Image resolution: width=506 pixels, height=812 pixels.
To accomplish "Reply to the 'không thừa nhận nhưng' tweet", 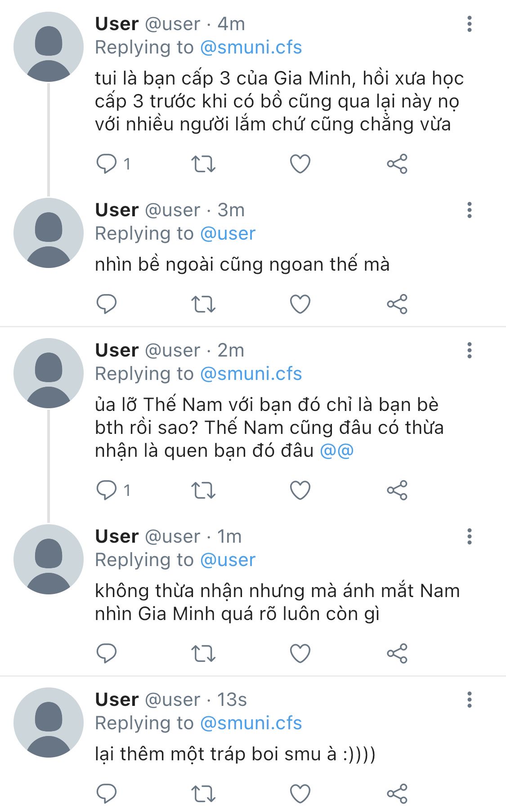I will [x=107, y=653].
